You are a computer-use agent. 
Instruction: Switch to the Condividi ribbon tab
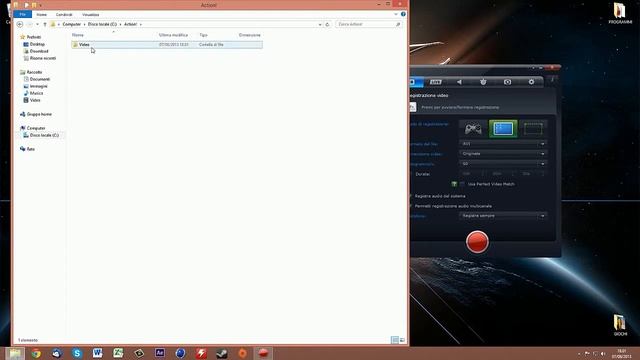pyautogui.click(x=64, y=14)
